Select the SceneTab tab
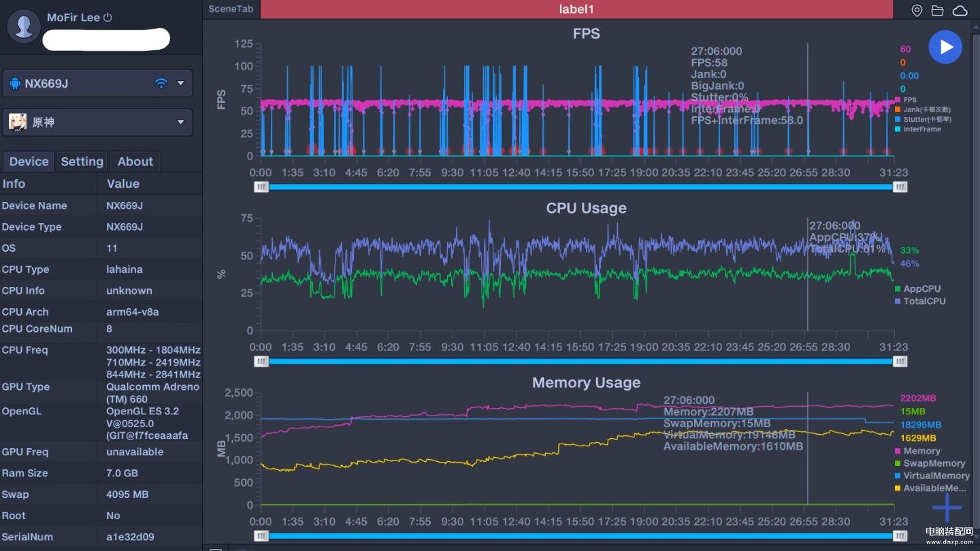Viewport: 980px width, 551px height. (231, 9)
